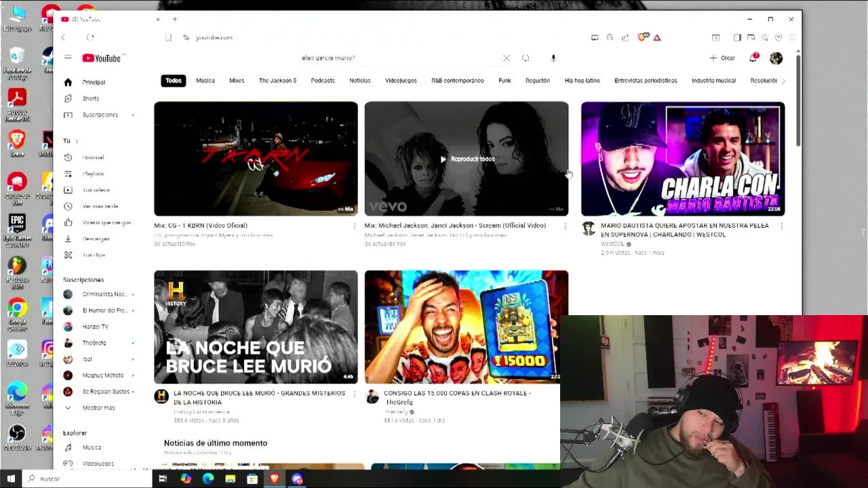
Task: Open Historial in the sidebar
Action: 94,157
